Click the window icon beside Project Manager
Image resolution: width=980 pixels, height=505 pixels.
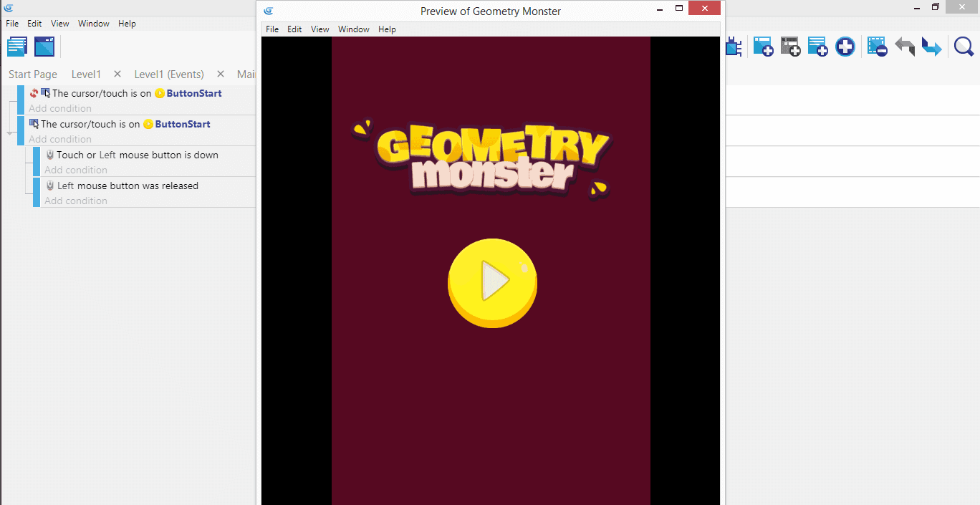tap(44, 47)
